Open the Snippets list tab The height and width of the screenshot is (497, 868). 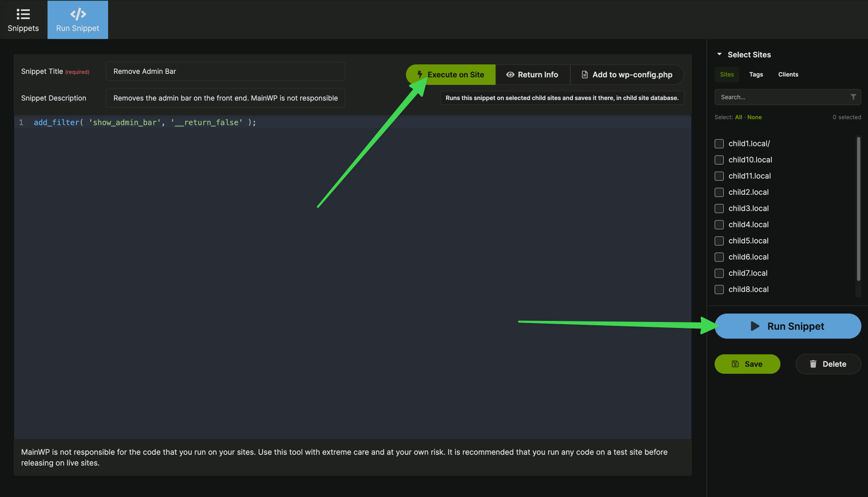tap(23, 19)
